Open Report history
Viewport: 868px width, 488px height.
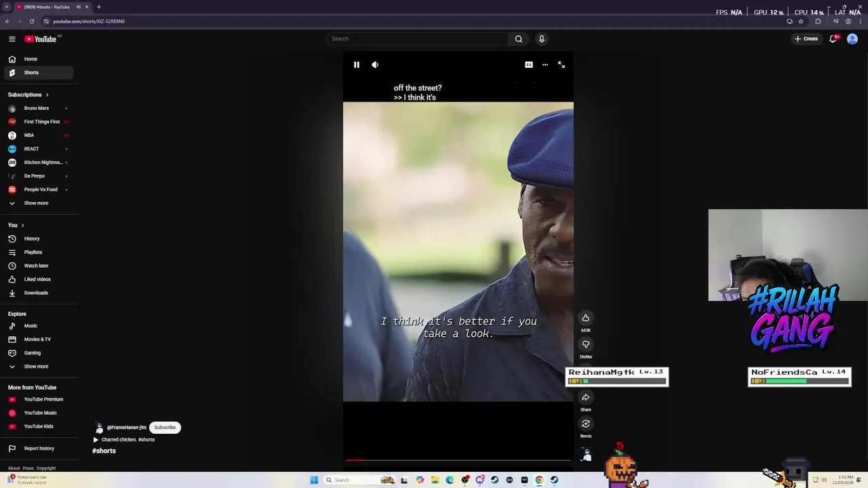pyautogui.click(x=39, y=449)
